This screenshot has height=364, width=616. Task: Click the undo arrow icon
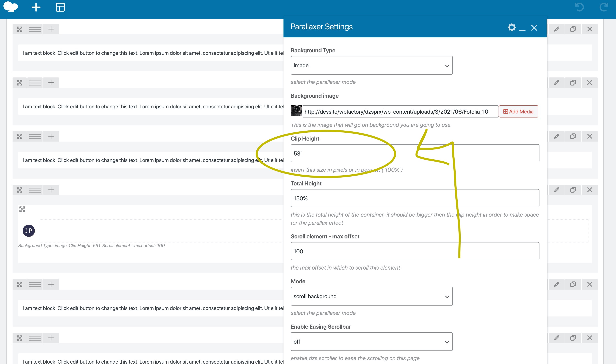pos(579,7)
